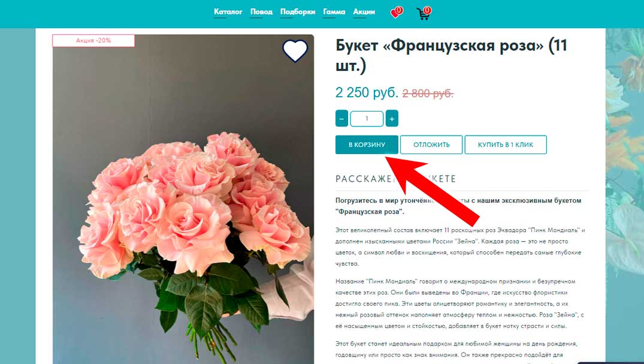The height and width of the screenshot is (364, 644).
Task: Open the Подборки menu item
Action: [x=297, y=12]
